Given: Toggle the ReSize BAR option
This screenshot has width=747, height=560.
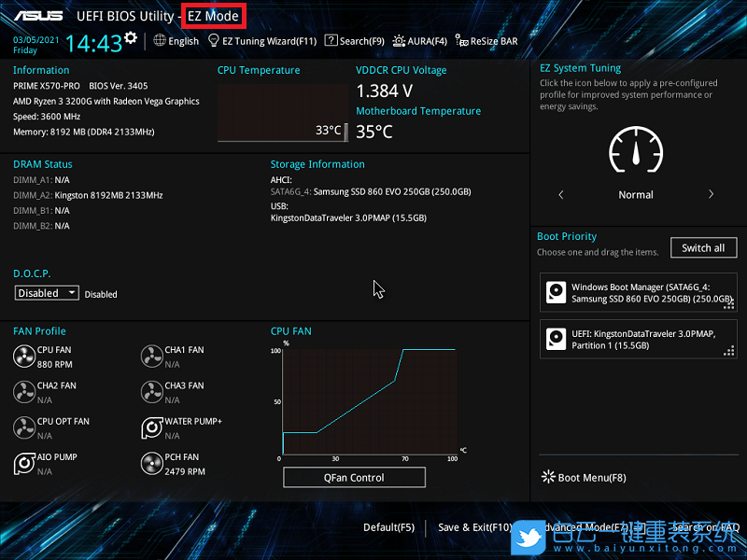Looking at the screenshot, I should [x=486, y=41].
